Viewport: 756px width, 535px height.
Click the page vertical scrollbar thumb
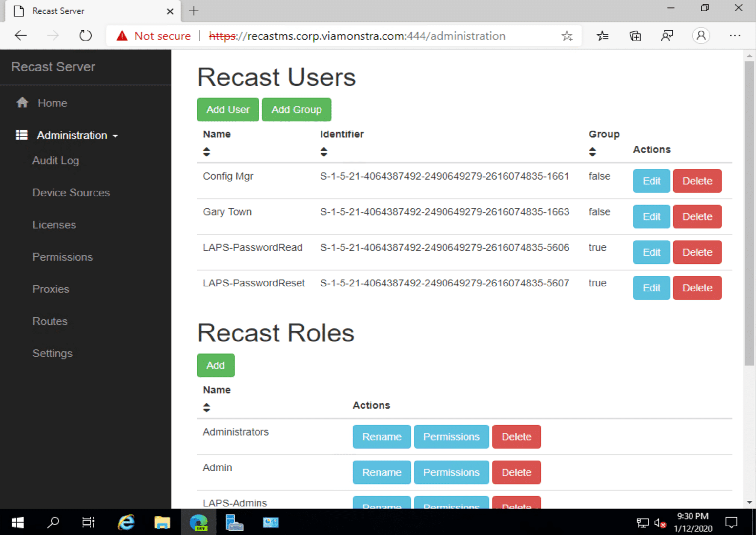749,213
